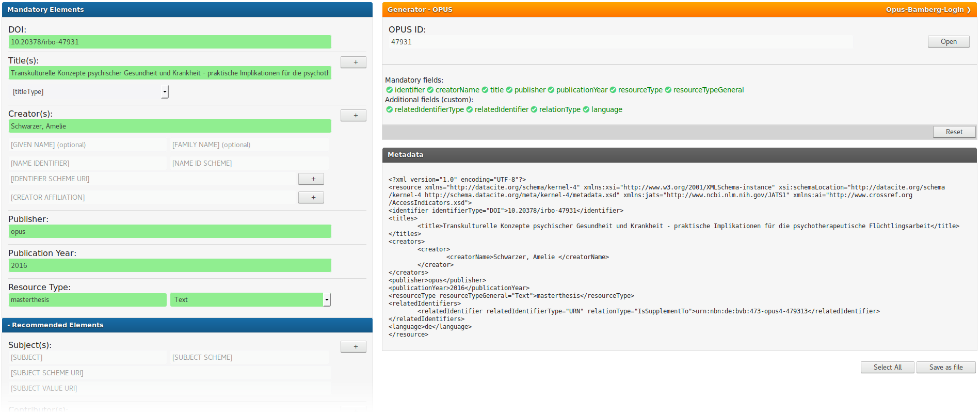Image resolution: width=980 pixels, height=414 pixels.
Task: Click the language checkmark icon
Action: click(586, 109)
